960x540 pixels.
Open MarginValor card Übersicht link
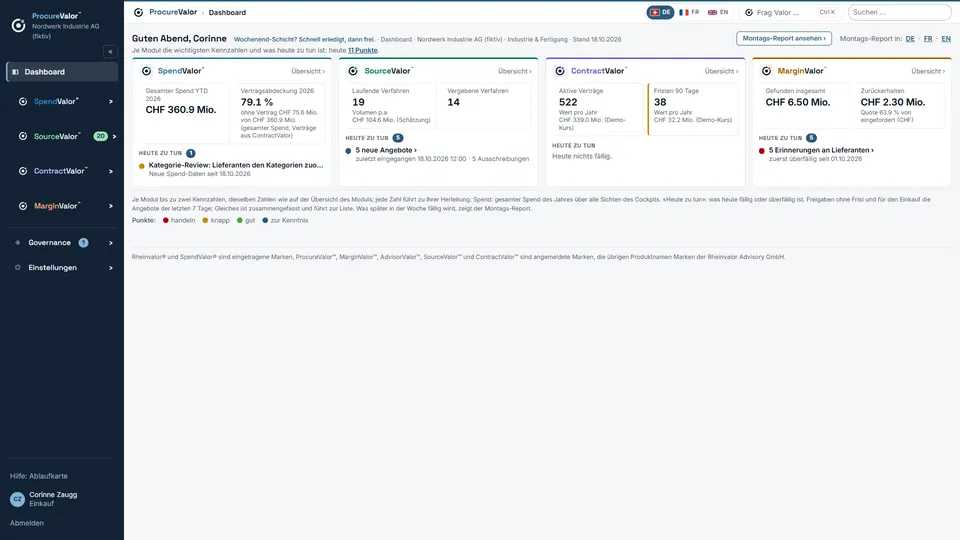tap(928, 71)
